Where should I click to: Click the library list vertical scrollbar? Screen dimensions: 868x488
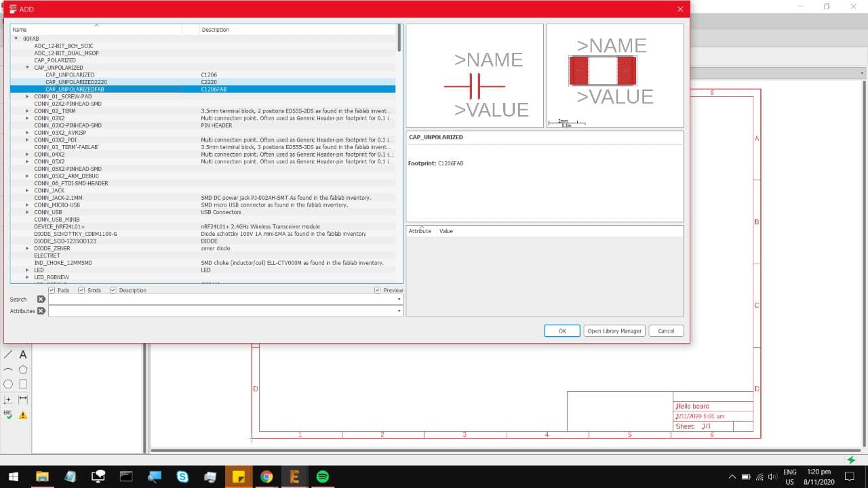[399, 38]
